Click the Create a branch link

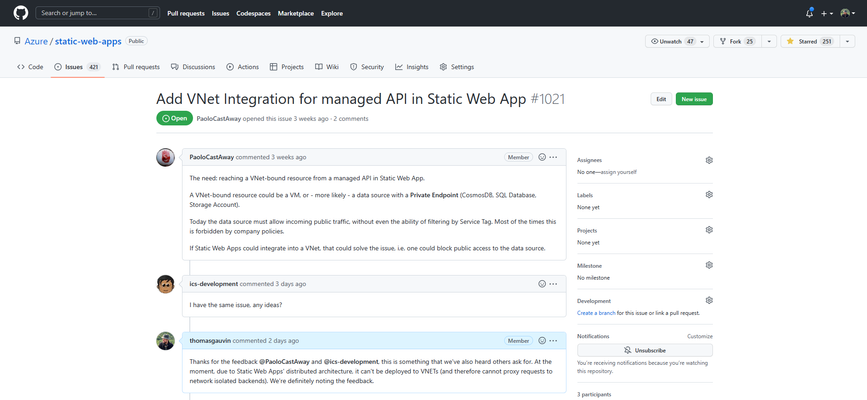[597, 313]
